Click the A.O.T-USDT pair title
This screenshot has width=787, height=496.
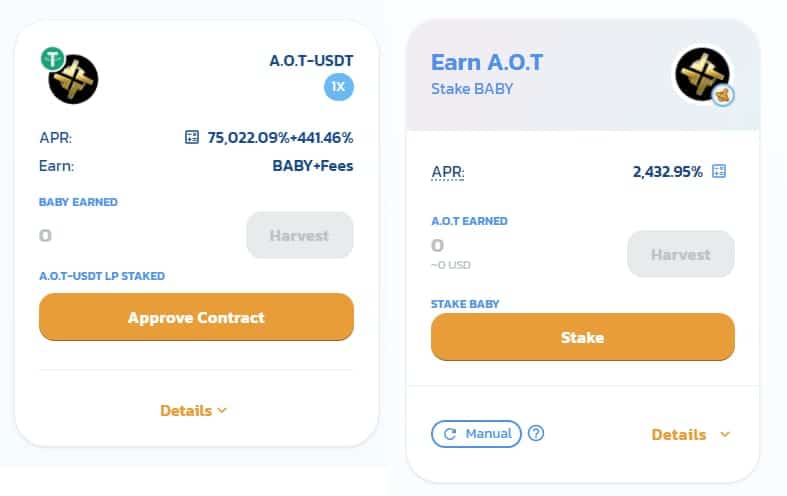[311, 61]
